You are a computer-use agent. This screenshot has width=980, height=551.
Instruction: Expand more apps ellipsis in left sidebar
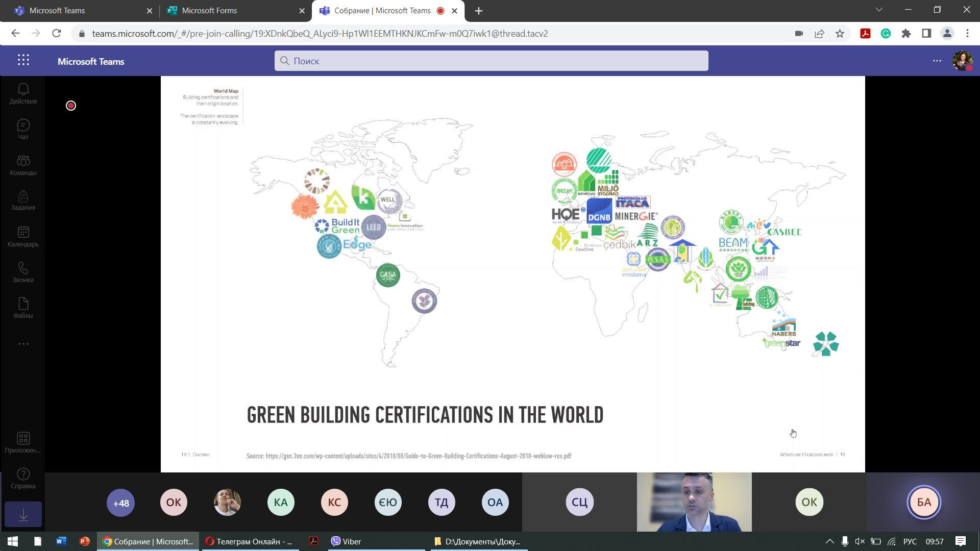click(23, 344)
